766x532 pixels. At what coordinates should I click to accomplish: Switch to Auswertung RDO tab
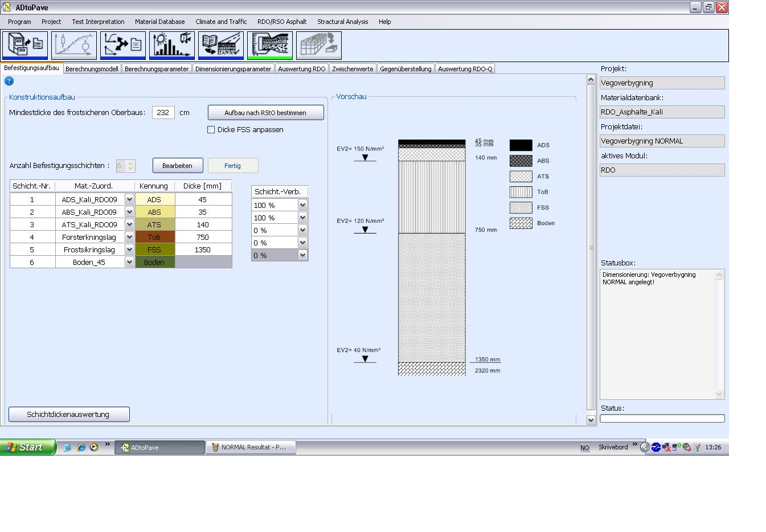pos(302,69)
